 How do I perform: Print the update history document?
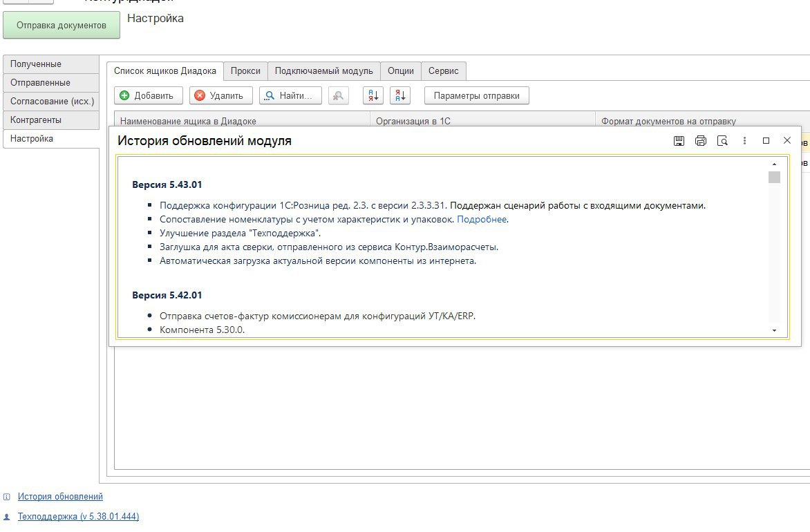click(701, 140)
